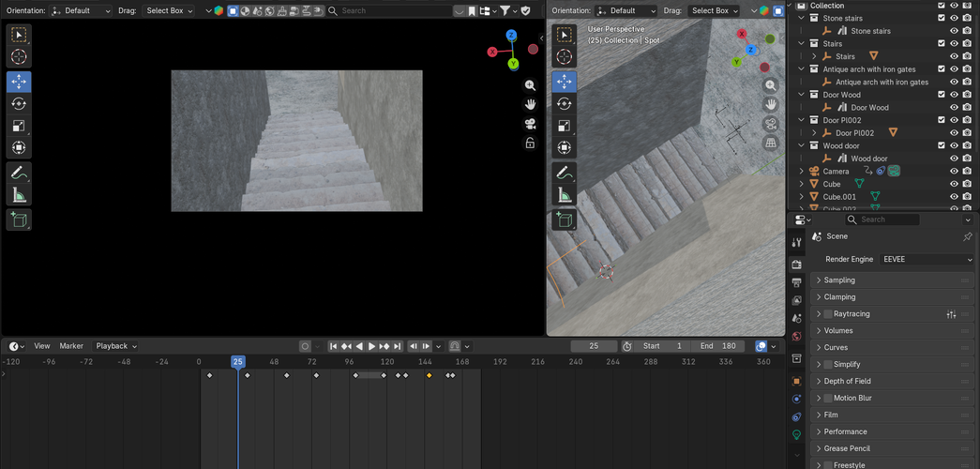Click the End frame field showing 180
The image size is (980, 469).
coord(717,346)
